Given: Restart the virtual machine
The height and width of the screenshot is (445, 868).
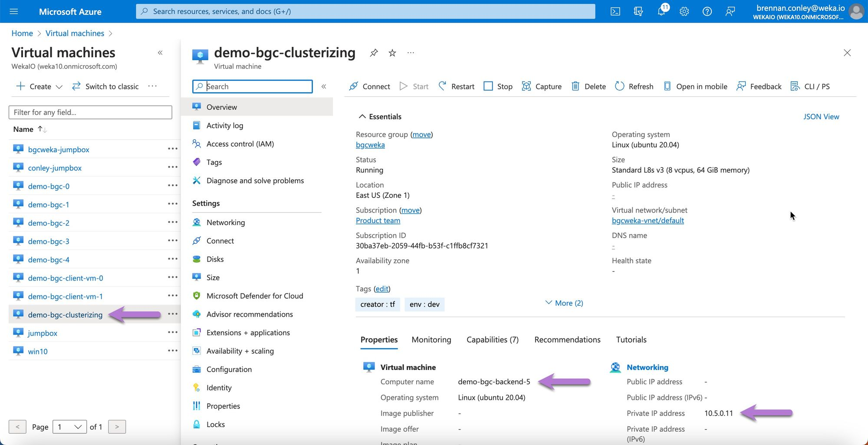Looking at the screenshot, I should 457,86.
